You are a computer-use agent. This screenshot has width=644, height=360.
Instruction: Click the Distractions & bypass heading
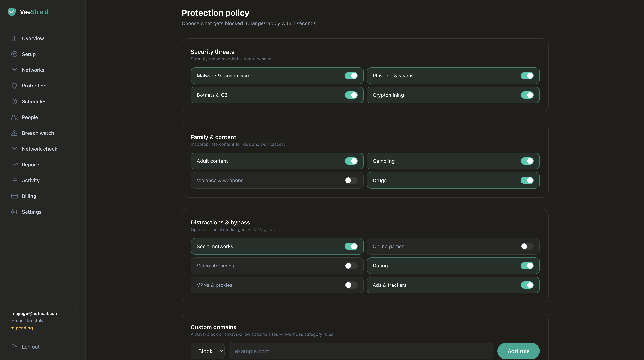[220, 222]
